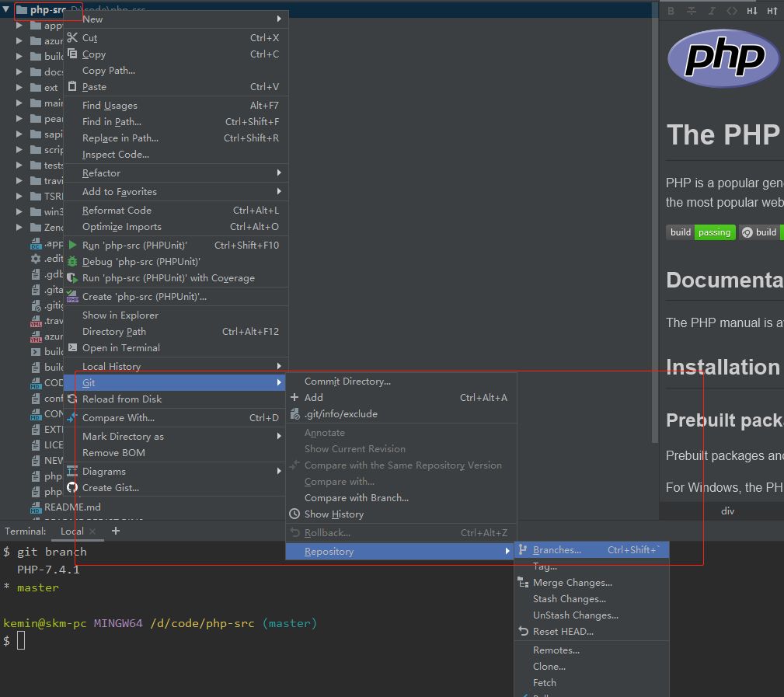Choose Remotes in Repository menu

point(591,650)
